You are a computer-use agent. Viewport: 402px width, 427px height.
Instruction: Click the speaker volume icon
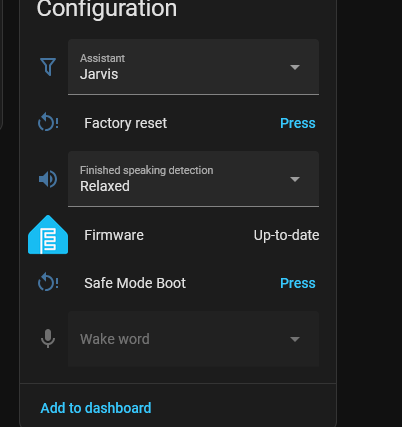[48, 179]
